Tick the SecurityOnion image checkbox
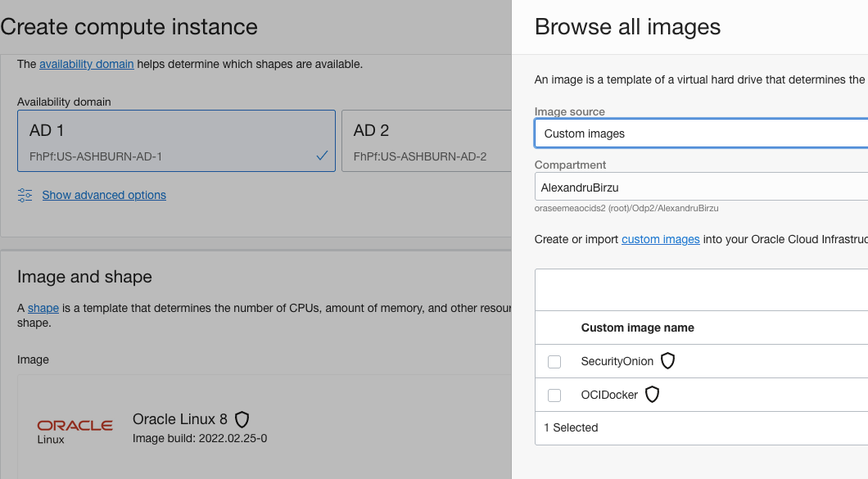This screenshot has height=479, width=868. click(x=554, y=362)
